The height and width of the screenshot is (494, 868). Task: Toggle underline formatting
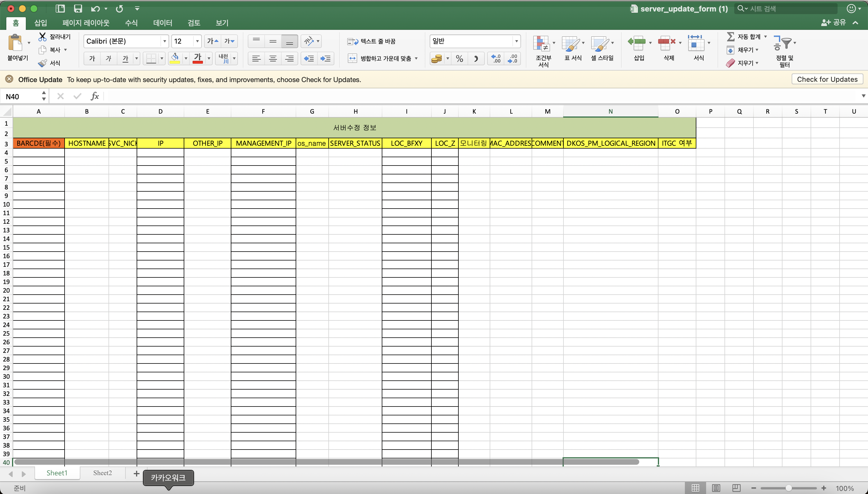pyautogui.click(x=125, y=58)
